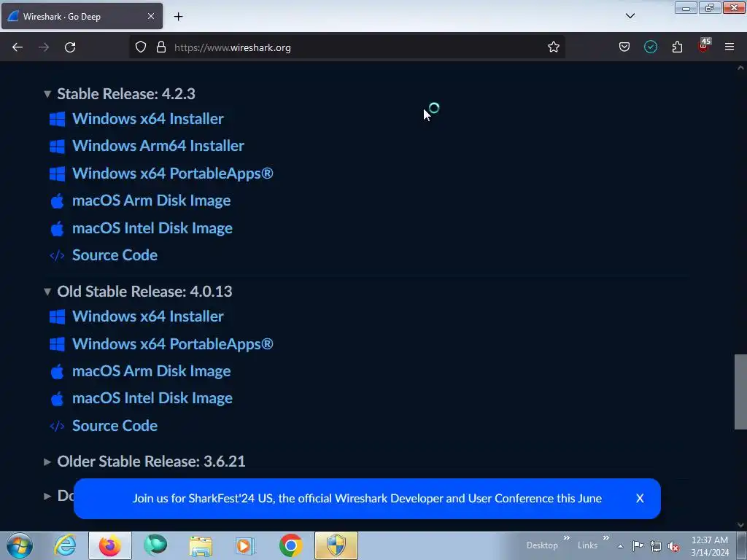Viewport: 747px width, 560px height.
Task: Click the scrollbar up arrow
Action: pos(740,68)
